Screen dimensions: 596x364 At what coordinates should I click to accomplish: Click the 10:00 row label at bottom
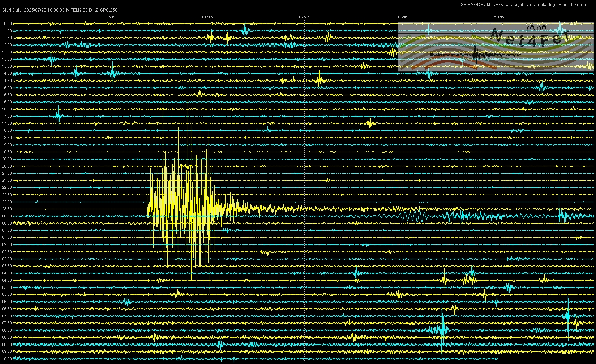(x=7, y=359)
